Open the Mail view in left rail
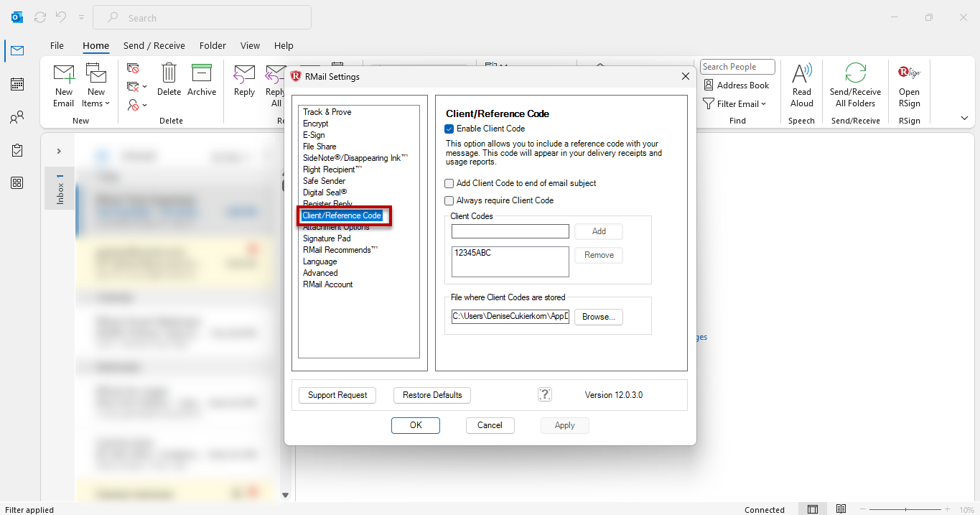 point(17,51)
